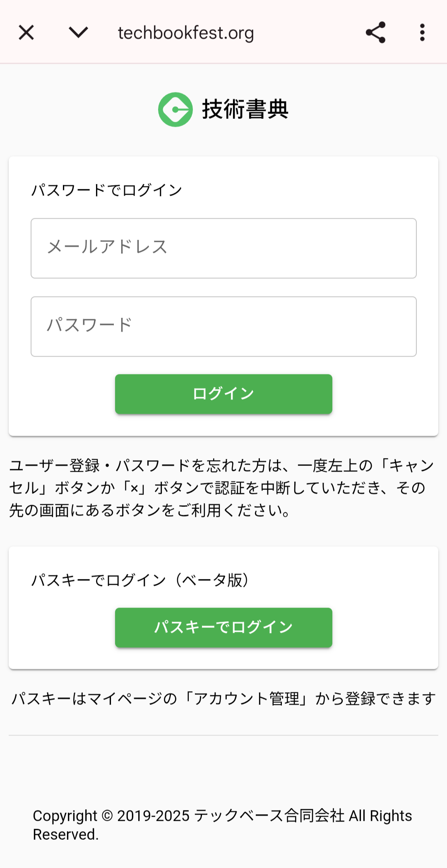
Task: Tap the パスワードでログイン heading
Action: pos(107,190)
